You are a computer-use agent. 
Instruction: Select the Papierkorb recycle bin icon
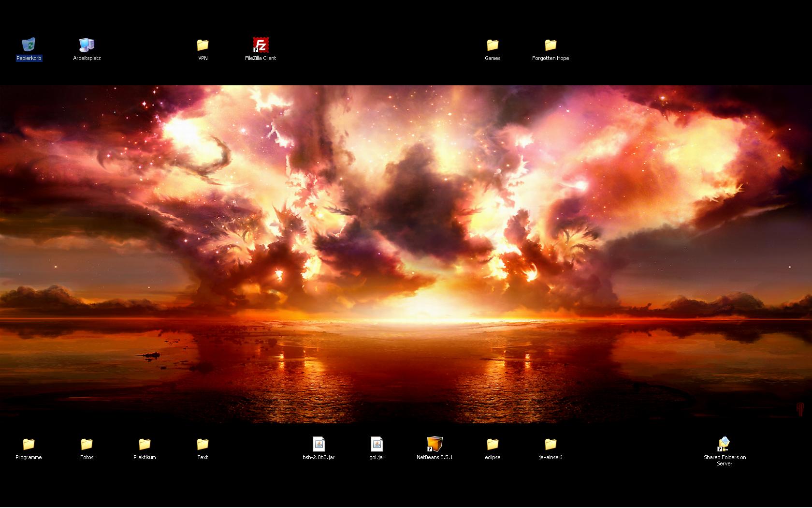(x=29, y=45)
